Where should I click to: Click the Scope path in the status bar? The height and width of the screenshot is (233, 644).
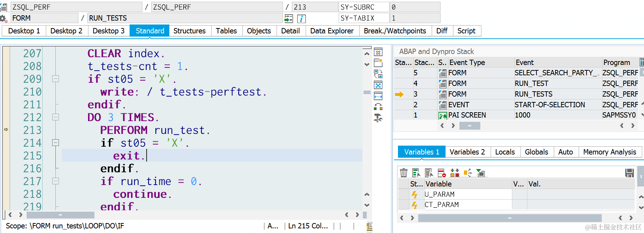[65, 226]
